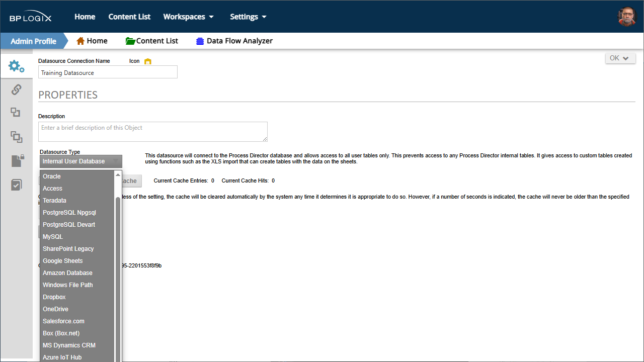Select the overlapping squares sidebar icon

coord(16,113)
